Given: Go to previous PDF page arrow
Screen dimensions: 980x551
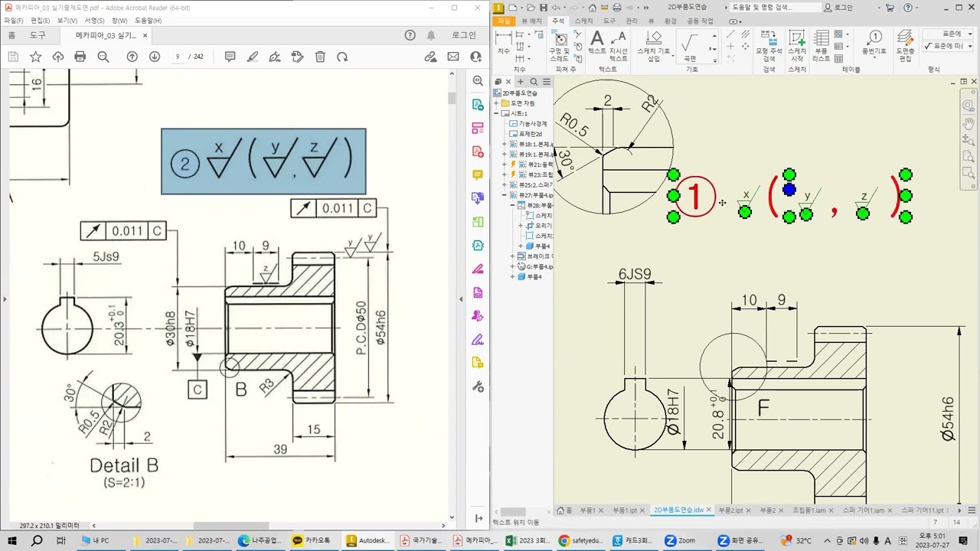Looking at the screenshot, I should coord(132,57).
